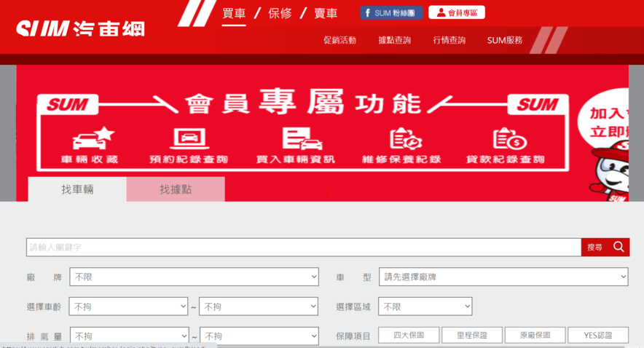
Task: Expand the 選擇區域 region dropdown
Action: click(x=425, y=307)
